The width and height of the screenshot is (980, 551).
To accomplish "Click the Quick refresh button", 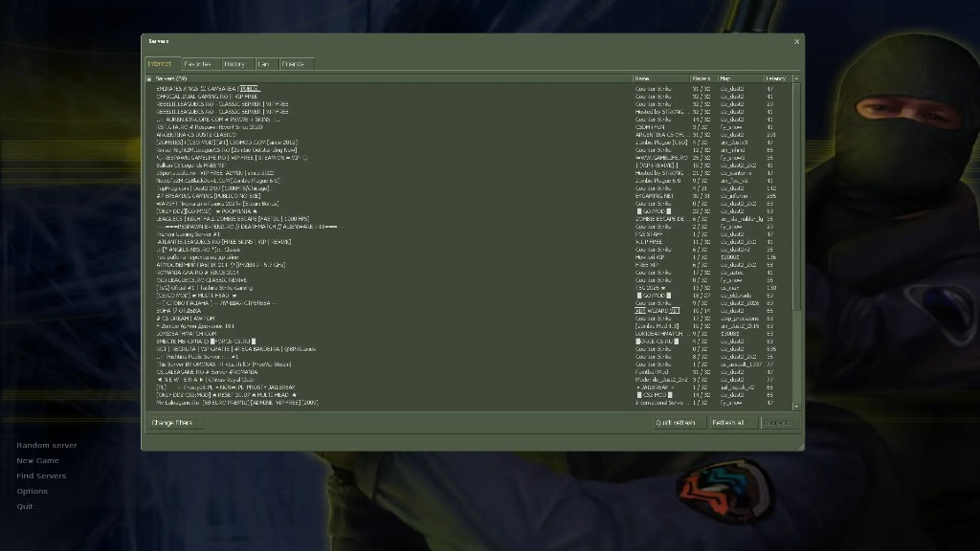I will click(679, 423).
